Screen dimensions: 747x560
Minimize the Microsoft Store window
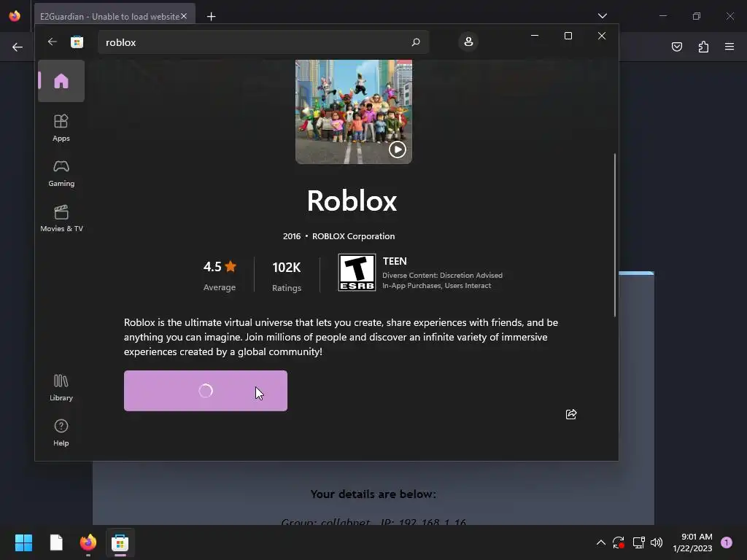(535, 36)
